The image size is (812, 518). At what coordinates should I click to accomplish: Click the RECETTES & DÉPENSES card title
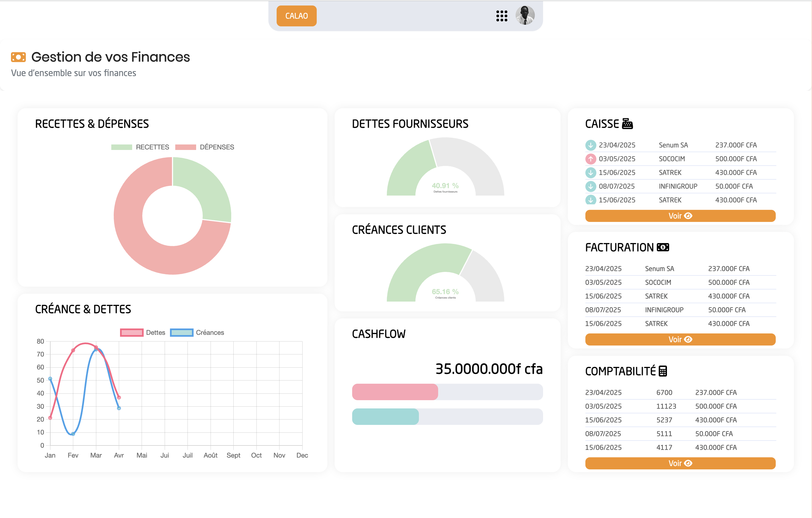click(x=92, y=124)
